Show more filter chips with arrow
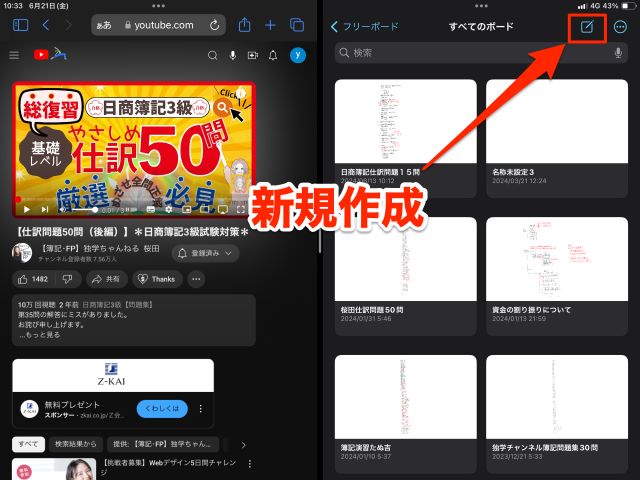This screenshot has width=640, height=480. 243,445
